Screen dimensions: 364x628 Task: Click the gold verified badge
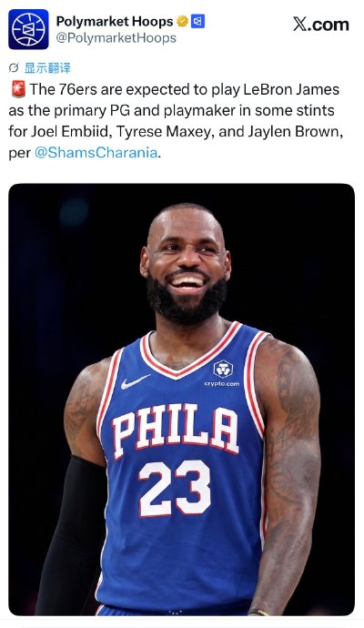coord(183,21)
